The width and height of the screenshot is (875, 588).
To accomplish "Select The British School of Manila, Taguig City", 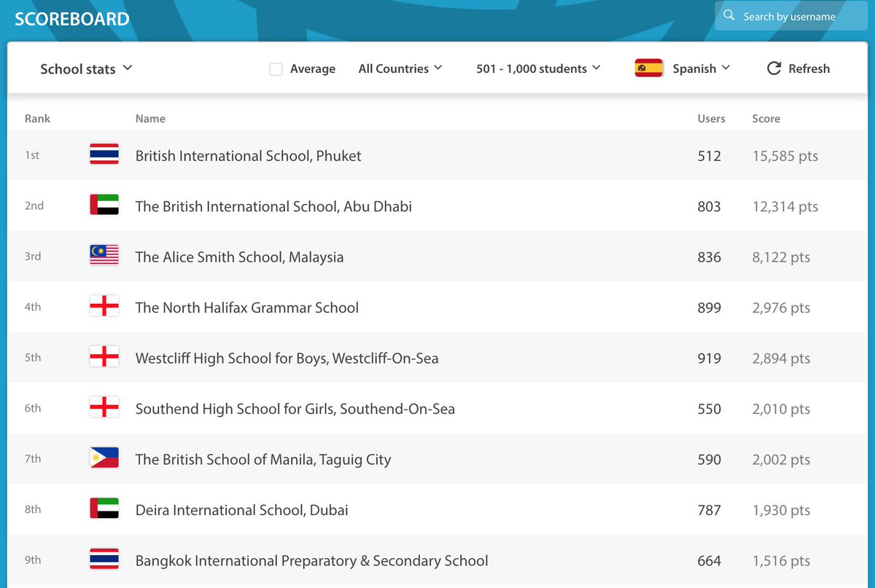I will click(263, 460).
